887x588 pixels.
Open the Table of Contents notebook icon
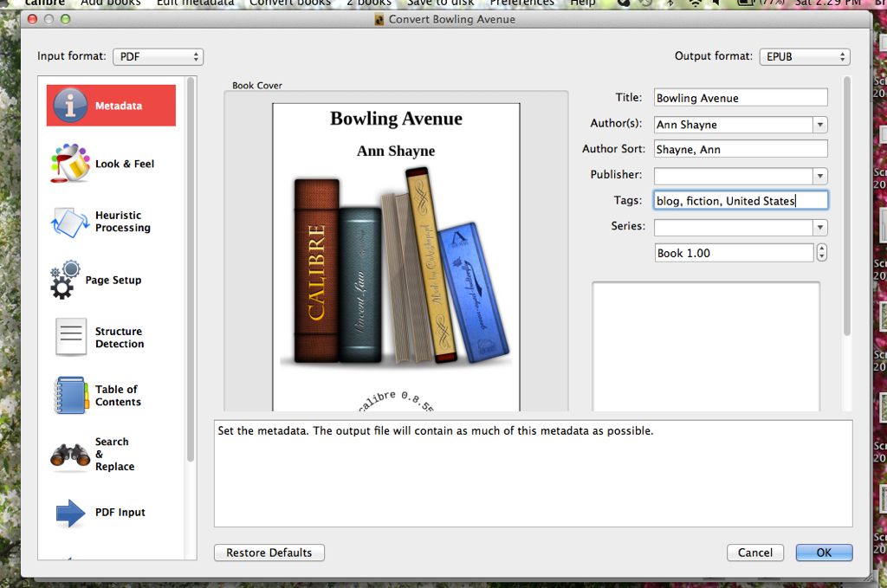click(71, 395)
